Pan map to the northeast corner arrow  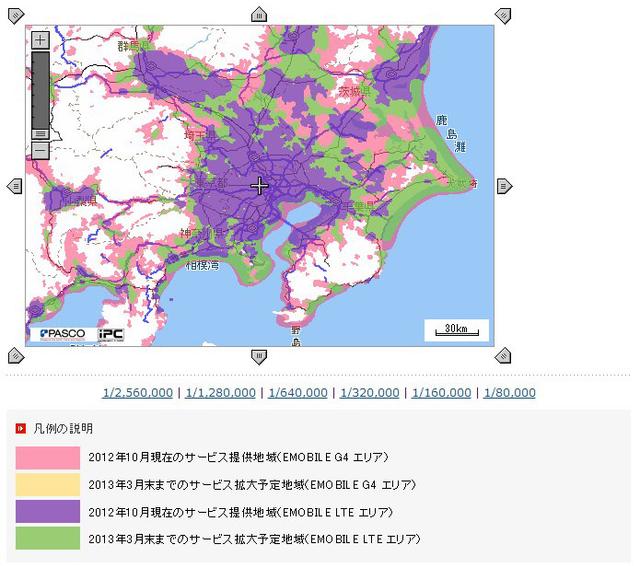[503, 16]
